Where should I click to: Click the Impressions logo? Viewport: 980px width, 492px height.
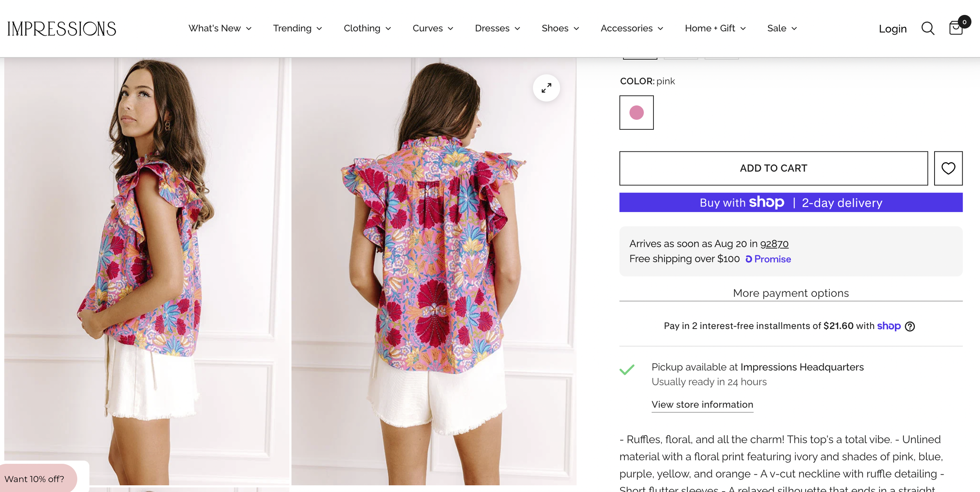point(62,29)
